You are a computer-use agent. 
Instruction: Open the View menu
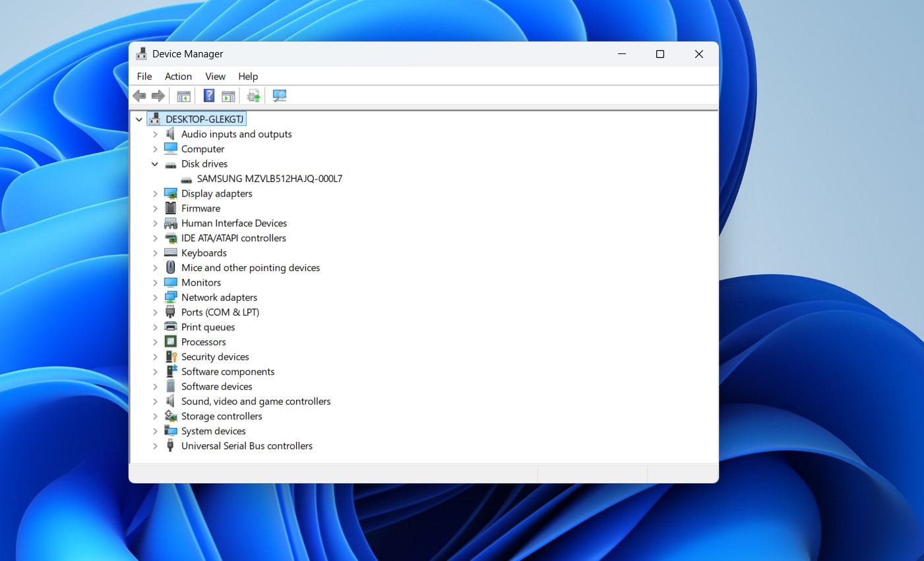(215, 76)
